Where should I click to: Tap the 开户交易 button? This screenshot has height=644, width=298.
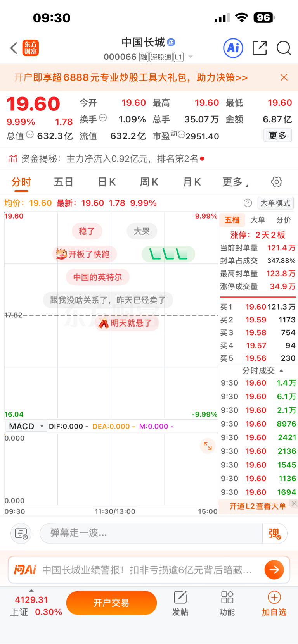[x=111, y=603]
